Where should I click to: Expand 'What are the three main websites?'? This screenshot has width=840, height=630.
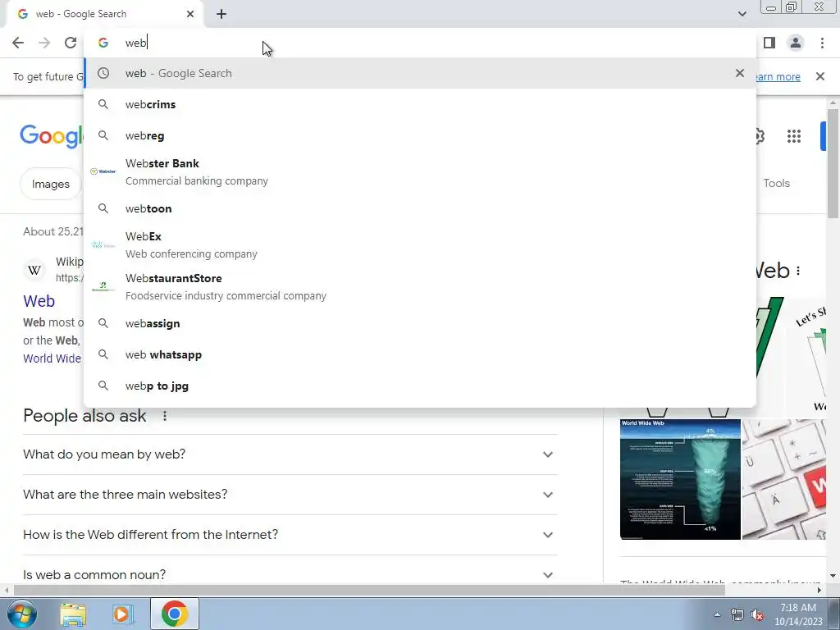pyautogui.click(x=290, y=495)
